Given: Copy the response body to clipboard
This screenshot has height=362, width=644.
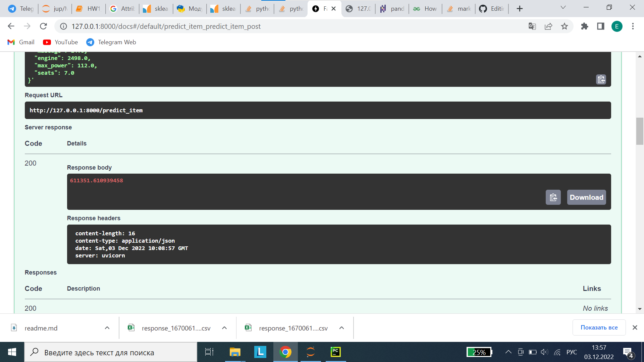Looking at the screenshot, I should pos(553,197).
